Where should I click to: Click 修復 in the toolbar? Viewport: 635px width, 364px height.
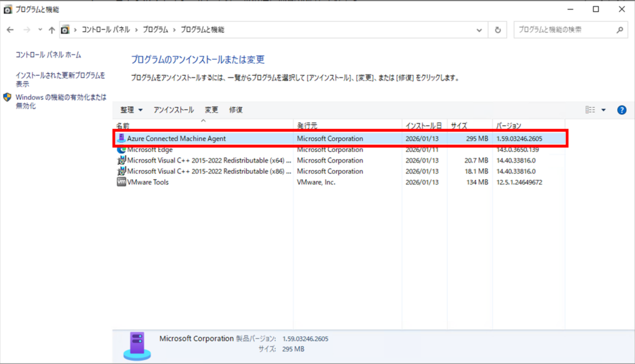click(236, 110)
